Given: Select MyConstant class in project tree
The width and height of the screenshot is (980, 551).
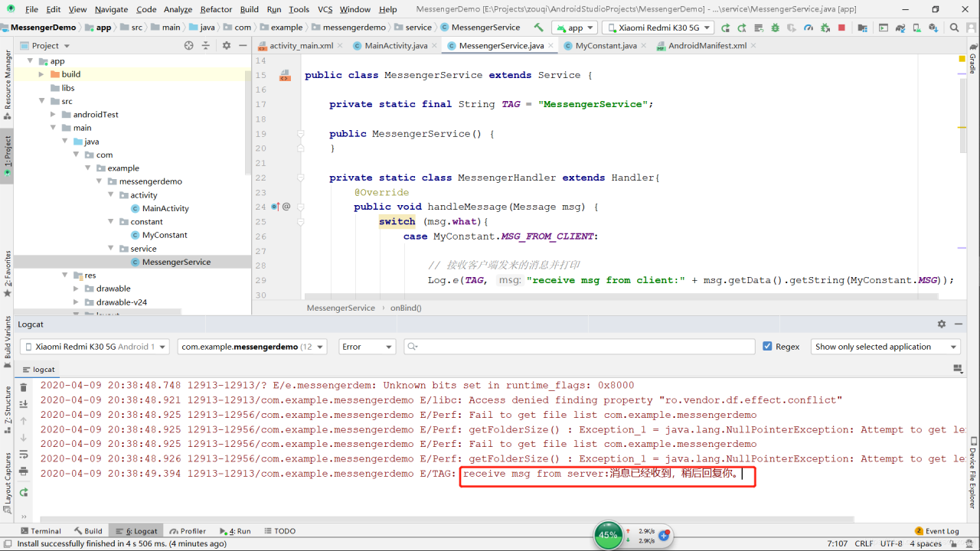Looking at the screenshot, I should tap(165, 235).
